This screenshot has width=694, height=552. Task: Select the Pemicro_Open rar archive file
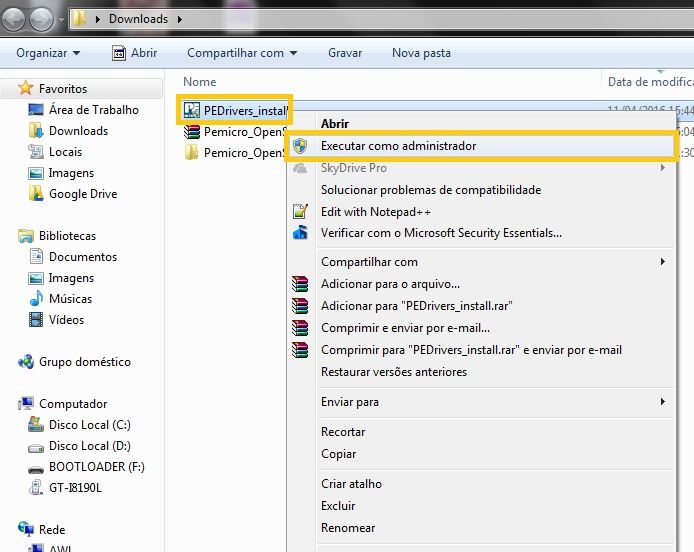[x=234, y=131]
